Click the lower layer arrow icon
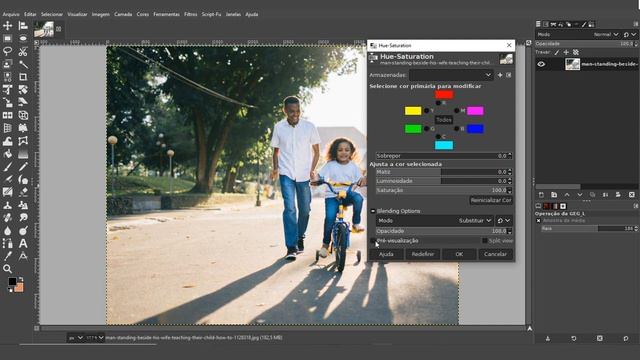Image resolution: width=640 pixels, height=360 pixels. point(580,195)
